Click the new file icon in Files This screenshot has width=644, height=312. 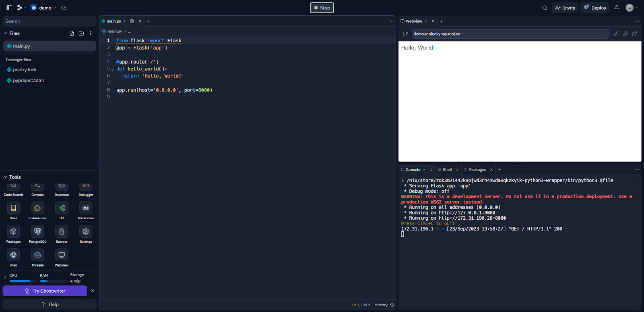pos(72,33)
